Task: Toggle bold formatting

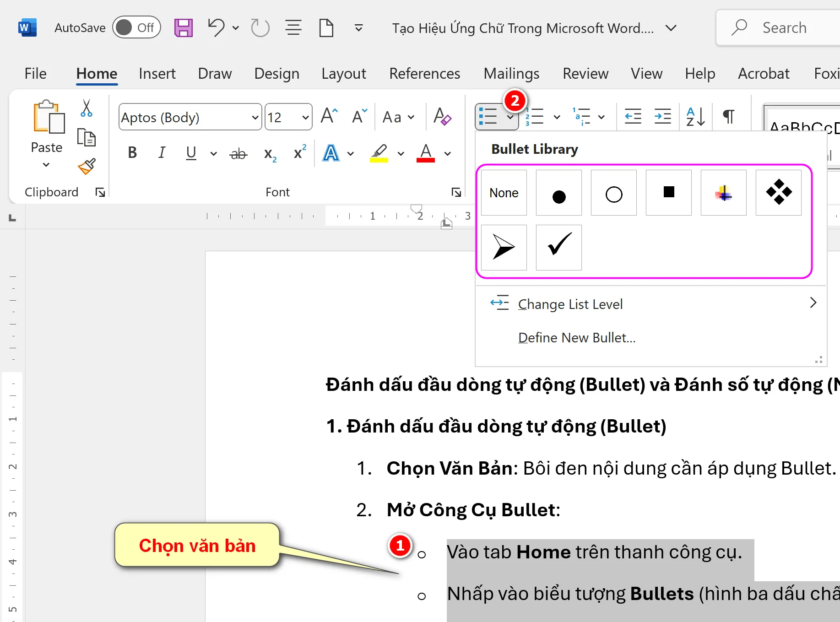Action: point(132,153)
